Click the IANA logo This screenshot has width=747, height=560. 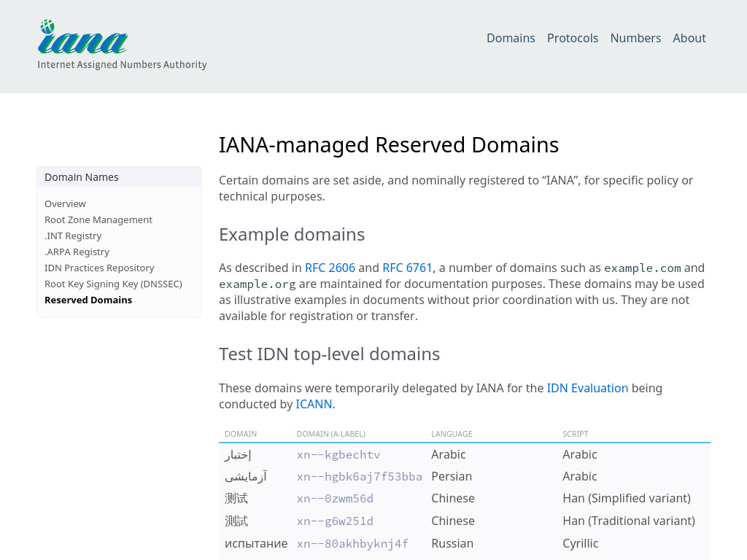(x=122, y=44)
